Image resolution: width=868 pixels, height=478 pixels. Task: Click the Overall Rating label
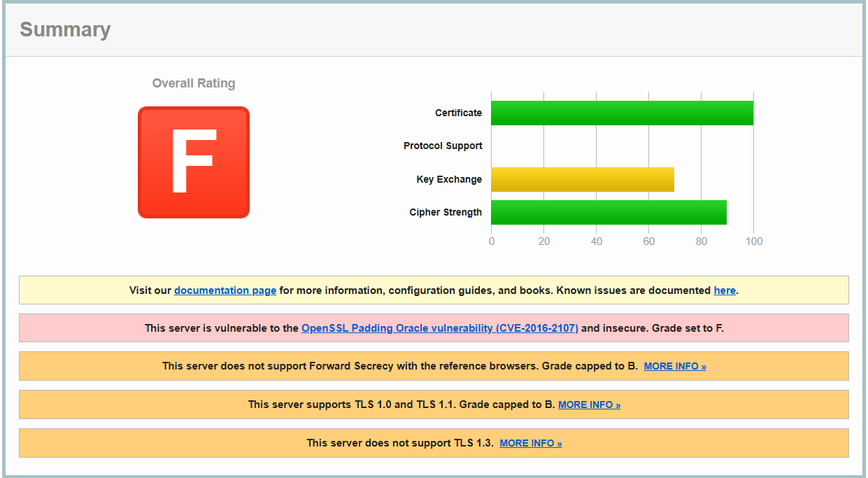click(194, 83)
